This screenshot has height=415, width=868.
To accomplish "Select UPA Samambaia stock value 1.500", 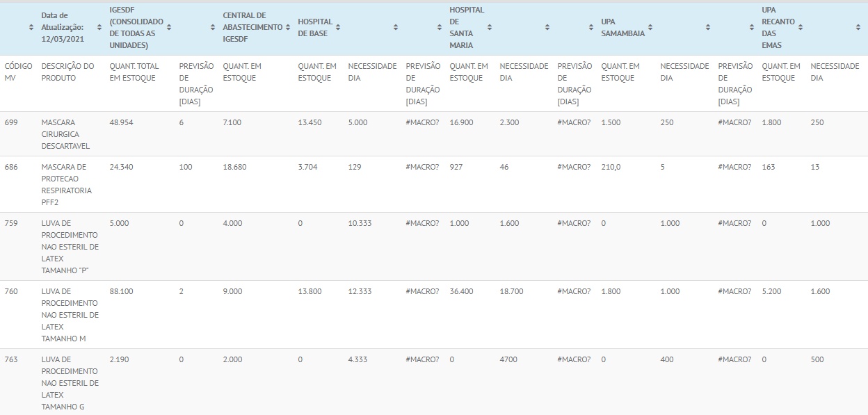I will pyautogui.click(x=611, y=122).
